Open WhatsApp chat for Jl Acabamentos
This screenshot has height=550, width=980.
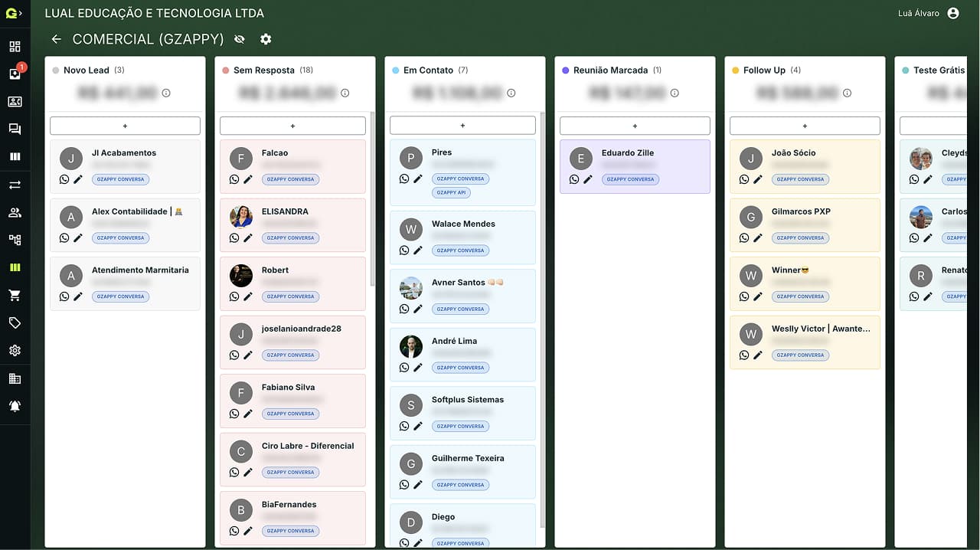click(x=64, y=179)
